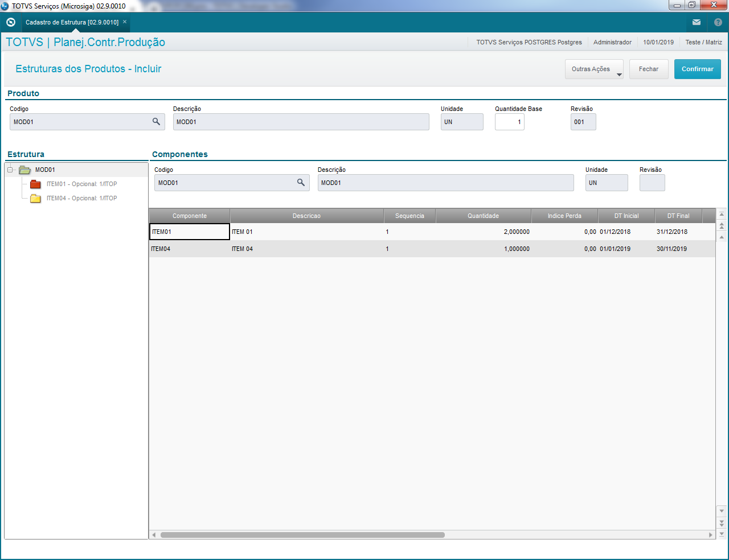Click the Indice Perda column header
This screenshot has height=560, width=729.
[x=564, y=216]
